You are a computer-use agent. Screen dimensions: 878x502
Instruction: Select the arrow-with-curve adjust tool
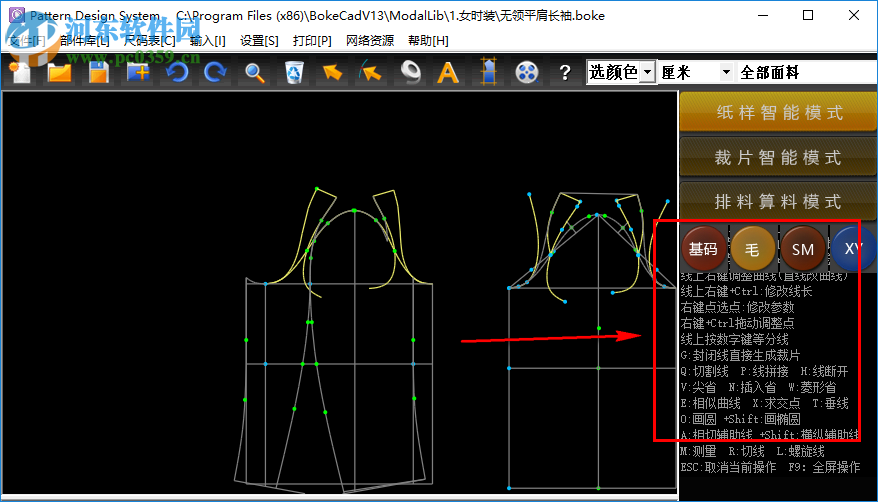(x=371, y=73)
